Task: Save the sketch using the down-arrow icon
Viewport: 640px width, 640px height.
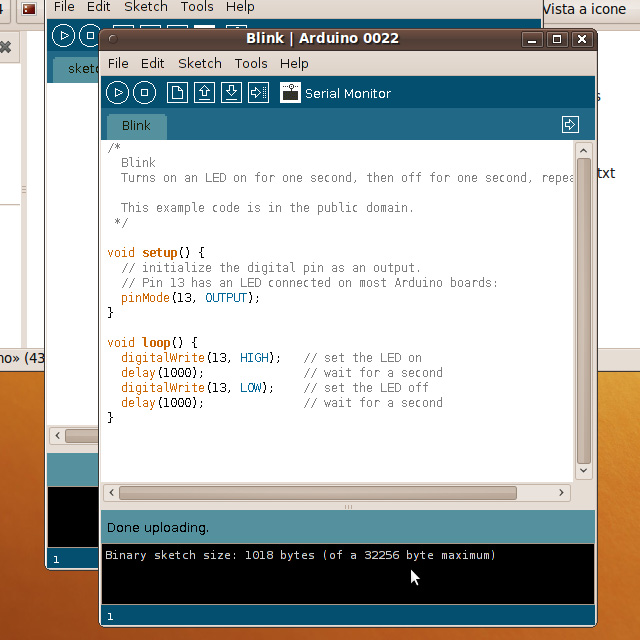Action: coord(231,93)
